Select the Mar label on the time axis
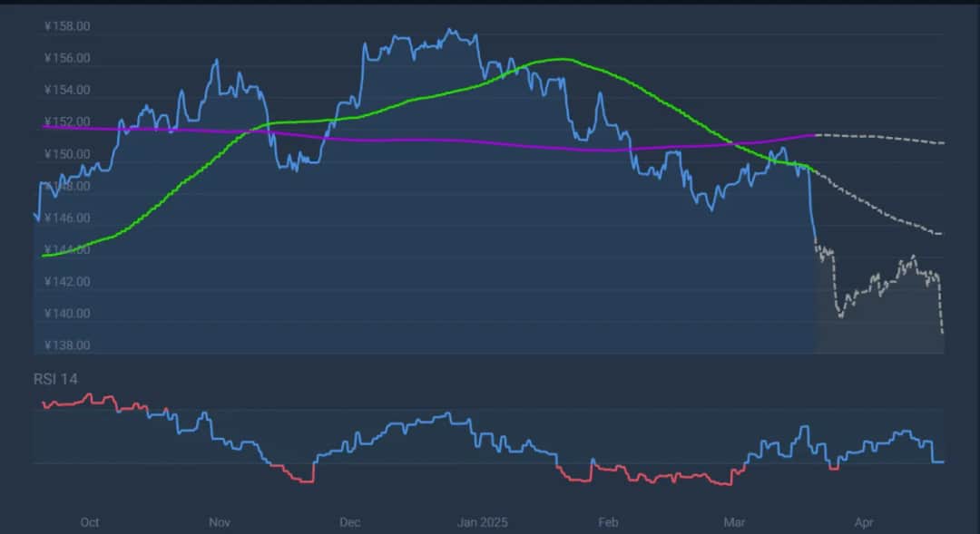980x534 pixels. coord(736,522)
